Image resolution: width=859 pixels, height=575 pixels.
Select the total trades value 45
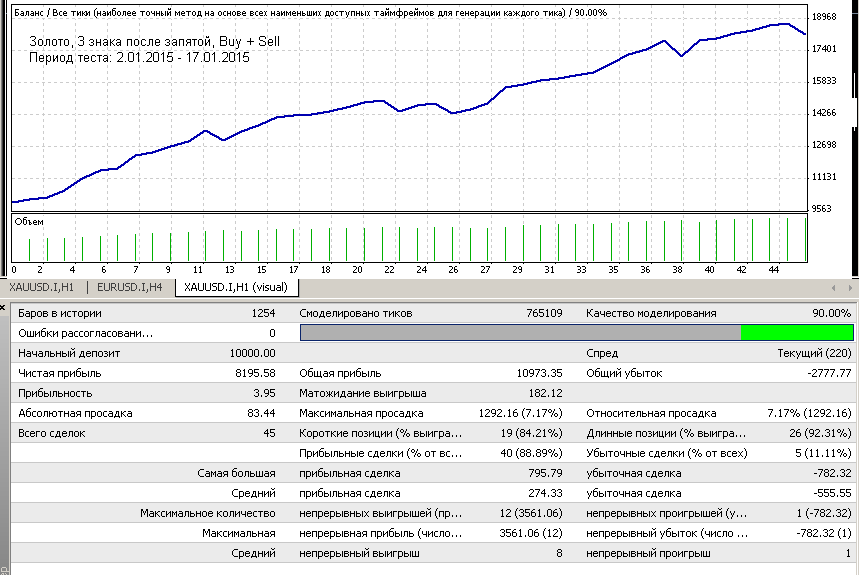(x=269, y=433)
